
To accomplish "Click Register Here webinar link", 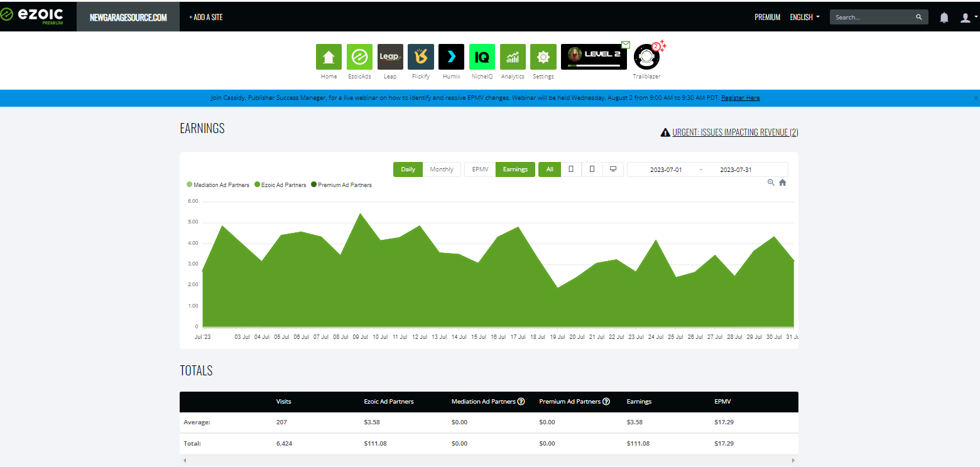I will (741, 98).
